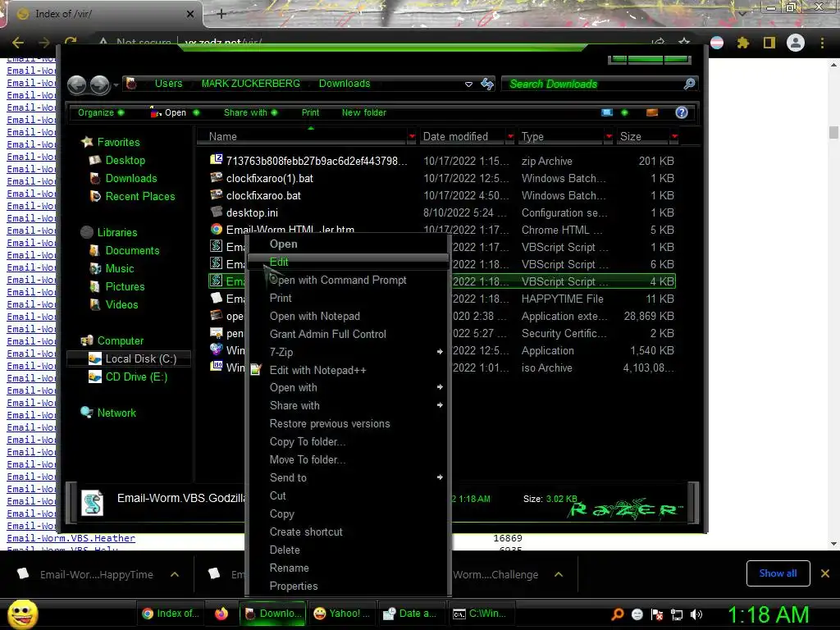Click the taskbar search magnifier tray icon
The width and height of the screenshot is (840, 630).
point(618,614)
